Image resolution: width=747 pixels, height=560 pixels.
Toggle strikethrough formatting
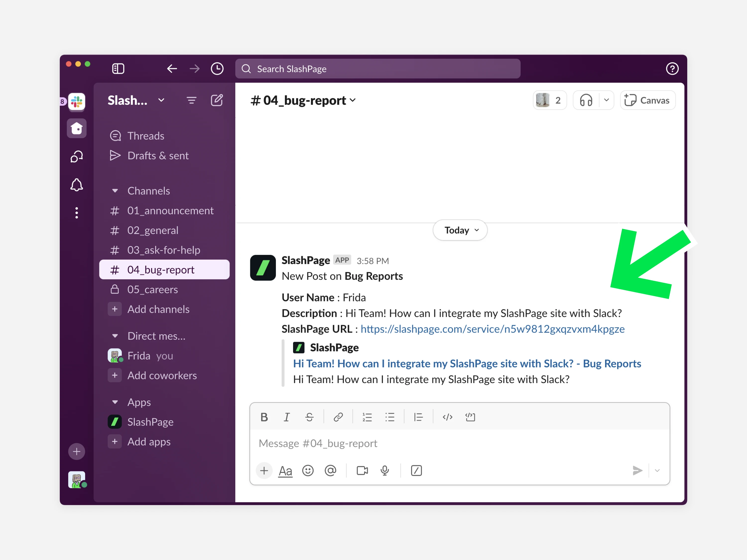tap(309, 417)
